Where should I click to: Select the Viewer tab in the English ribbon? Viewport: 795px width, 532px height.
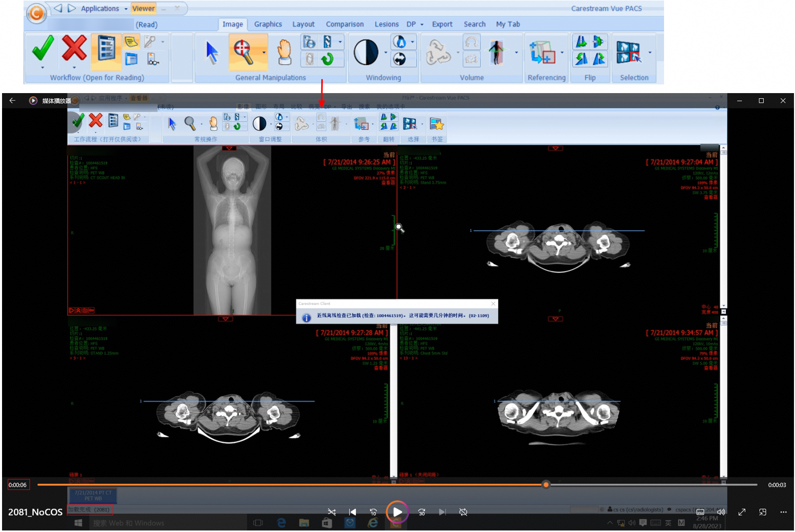143,9
